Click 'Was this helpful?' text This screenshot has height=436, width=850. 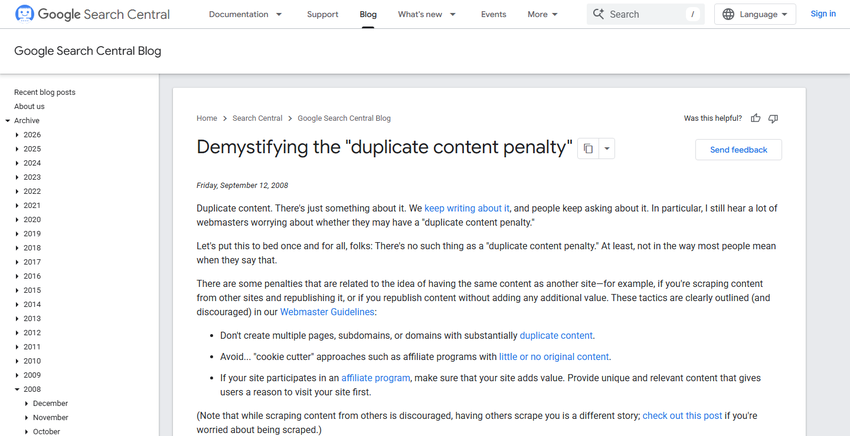(x=713, y=118)
